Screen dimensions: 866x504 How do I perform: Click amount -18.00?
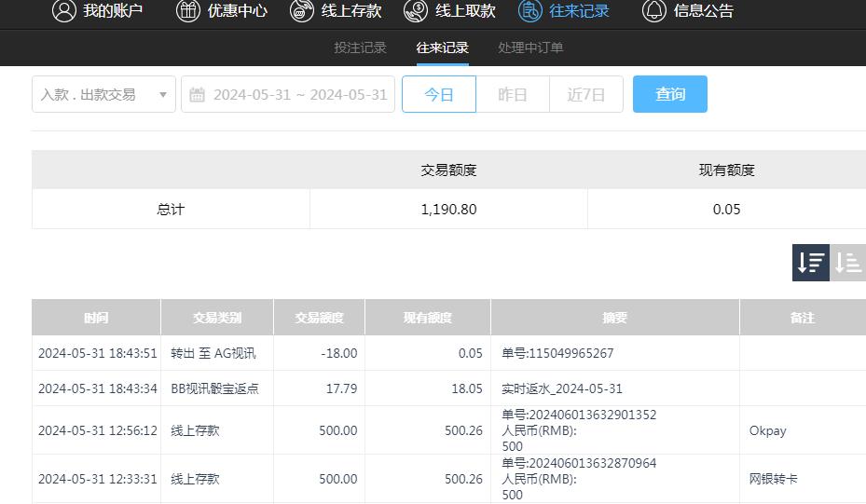coord(339,353)
